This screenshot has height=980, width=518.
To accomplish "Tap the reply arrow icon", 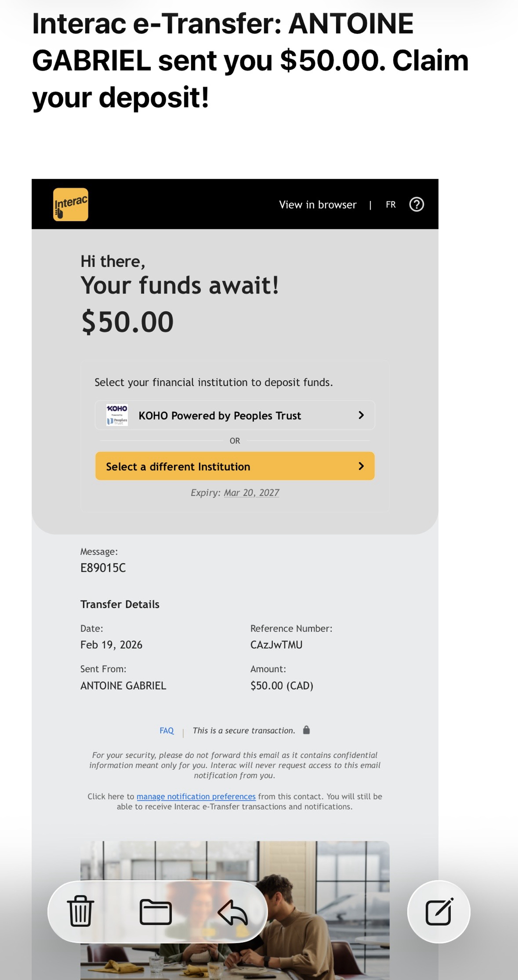I will pyautogui.click(x=233, y=912).
